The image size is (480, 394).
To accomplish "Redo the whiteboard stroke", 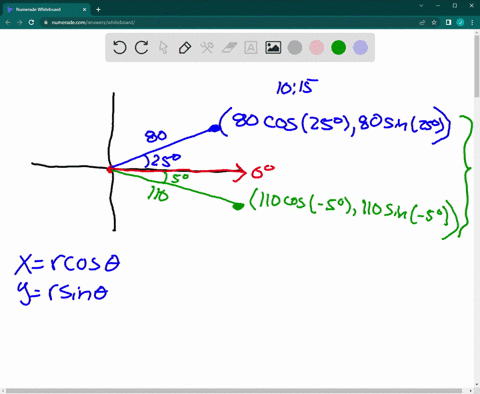I will [x=141, y=48].
